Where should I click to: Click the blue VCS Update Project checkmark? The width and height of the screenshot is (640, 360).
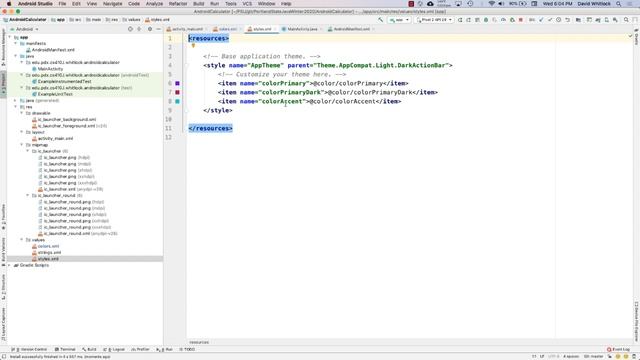click(x=541, y=20)
